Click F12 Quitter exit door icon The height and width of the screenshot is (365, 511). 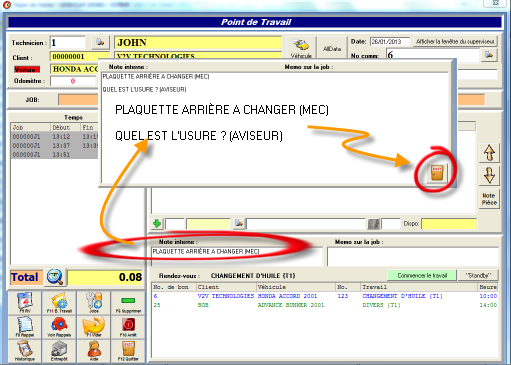[128, 351]
